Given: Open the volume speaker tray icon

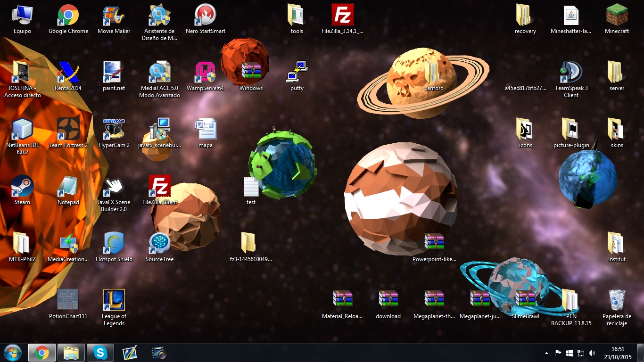Looking at the screenshot, I should [x=592, y=353].
